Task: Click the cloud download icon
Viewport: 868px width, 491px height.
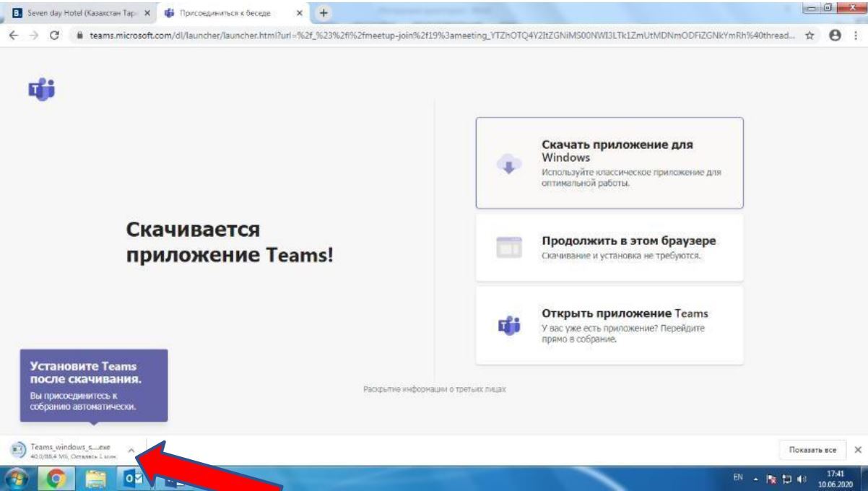Action: pyautogui.click(x=509, y=165)
